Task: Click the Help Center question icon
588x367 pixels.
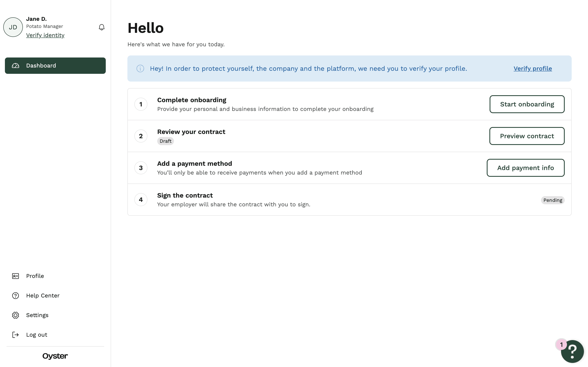Action: pos(16,296)
